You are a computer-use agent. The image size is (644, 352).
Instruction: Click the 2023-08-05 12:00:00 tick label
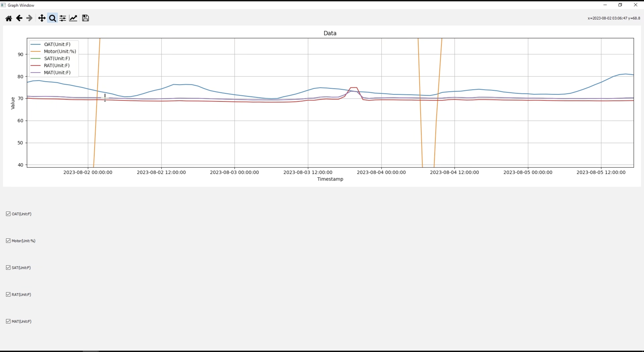601,172
